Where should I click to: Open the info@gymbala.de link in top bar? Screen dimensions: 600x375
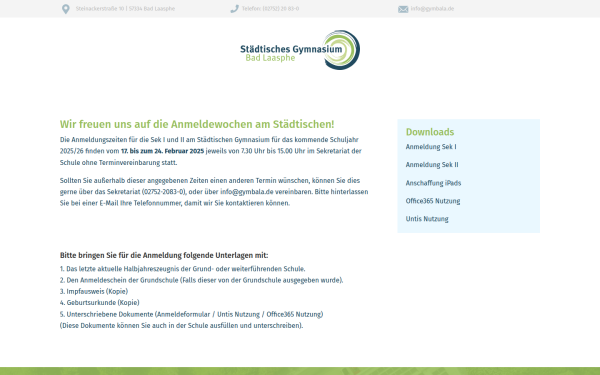pyautogui.click(x=432, y=9)
